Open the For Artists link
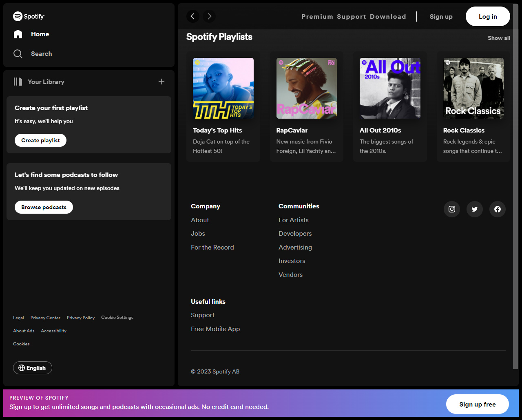The width and height of the screenshot is (522, 420). [x=294, y=220]
